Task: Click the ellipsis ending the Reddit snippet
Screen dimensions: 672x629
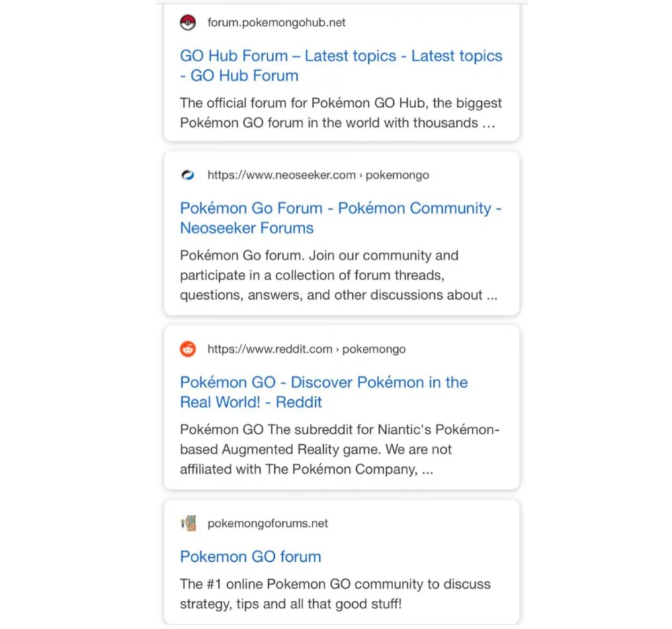Action: coord(427,470)
